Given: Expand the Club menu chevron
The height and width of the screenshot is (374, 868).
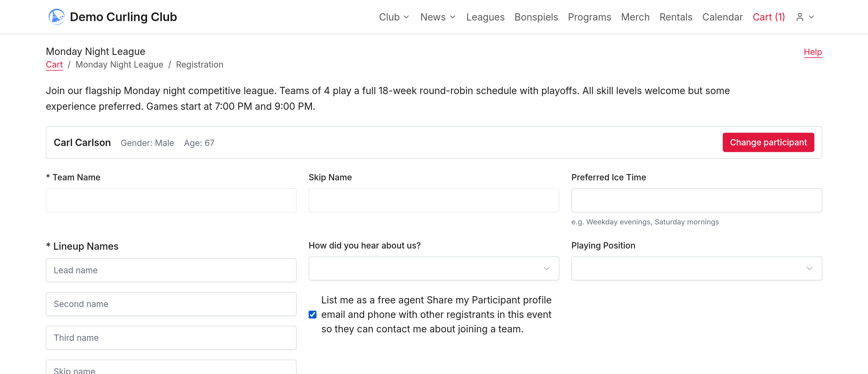Looking at the screenshot, I should click(406, 17).
